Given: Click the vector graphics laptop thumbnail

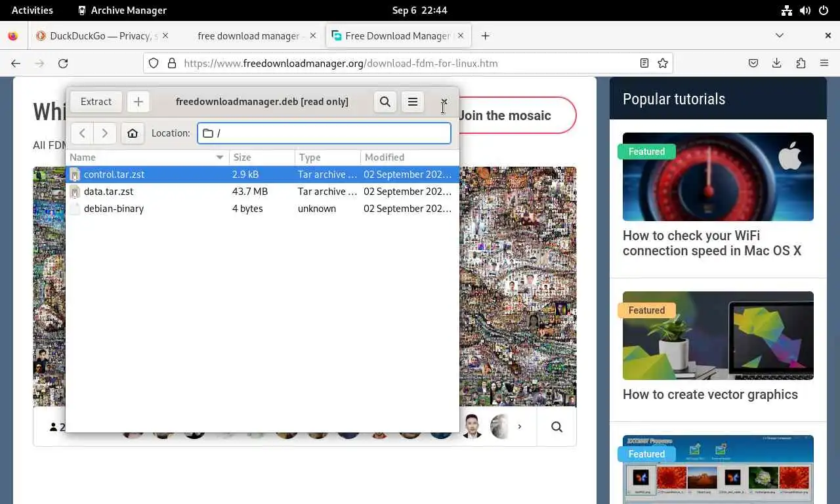Looking at the screenshot, I should (x=718, y=335).
